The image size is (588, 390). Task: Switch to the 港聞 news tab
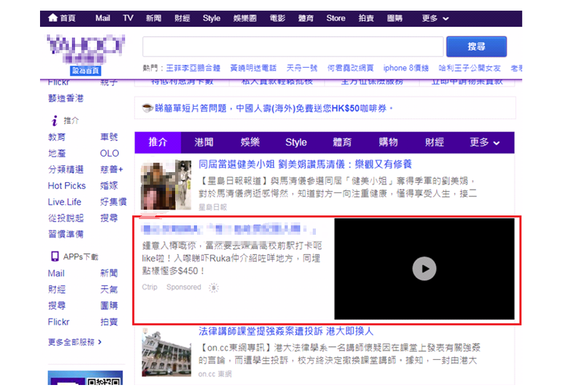(204, 142)
